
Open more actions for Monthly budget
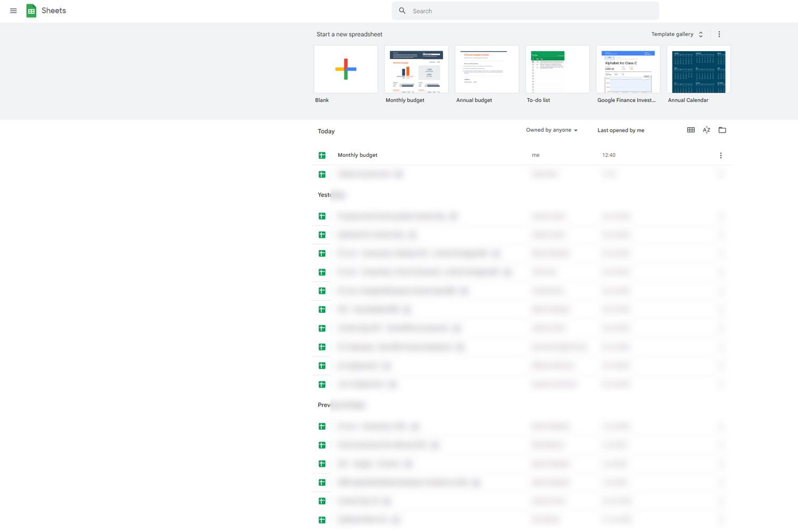coord(721,155)
